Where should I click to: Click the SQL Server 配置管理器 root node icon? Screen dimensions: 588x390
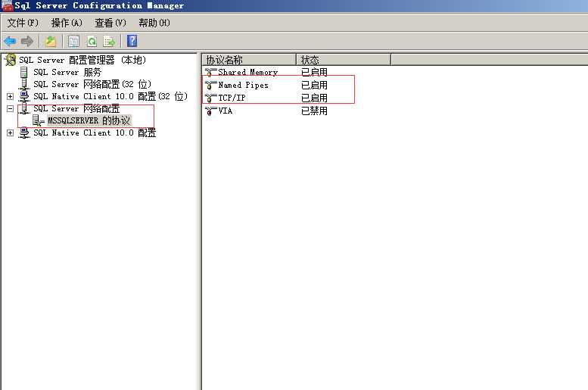11,60
